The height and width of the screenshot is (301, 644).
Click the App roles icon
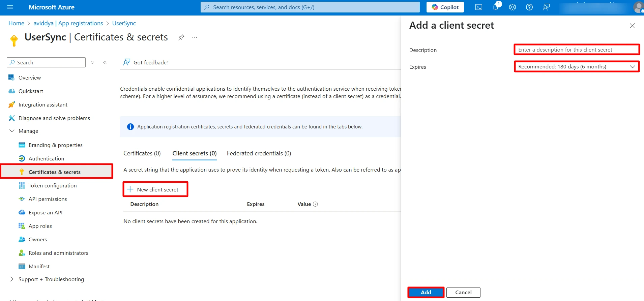click(x=22, y=226)
